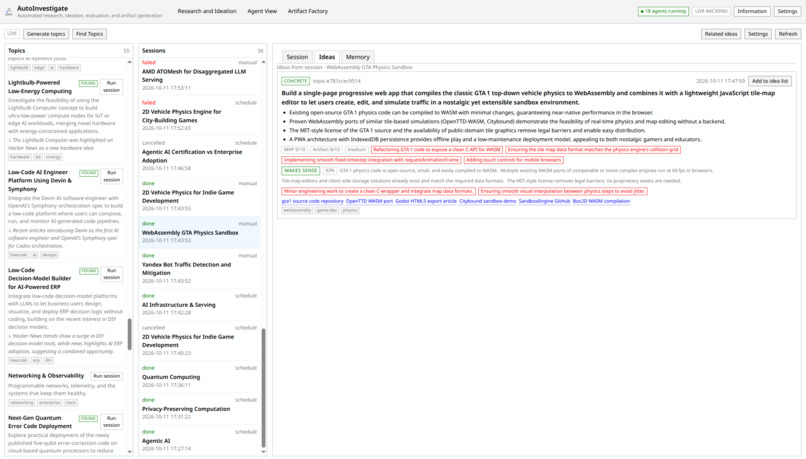Open the Agentic AI session
Image resolution: width=806 pixels, height=459 pixels.
pos(199,440)
